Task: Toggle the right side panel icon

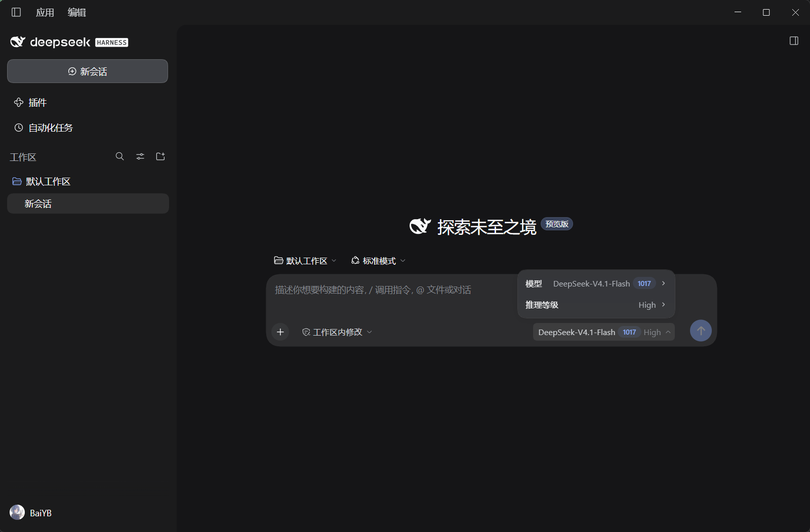Action: click(x=794, y=41)
